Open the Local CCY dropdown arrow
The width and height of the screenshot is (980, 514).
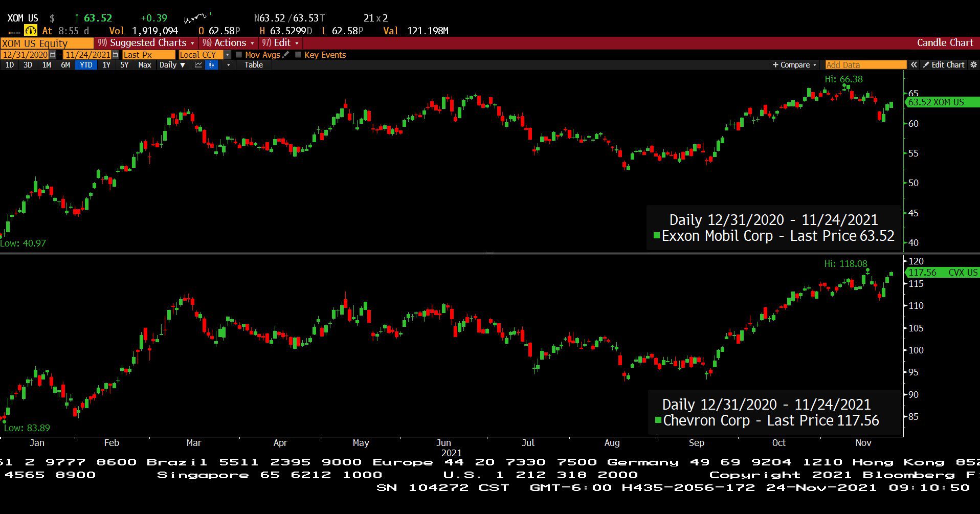pyautogui.click(x=228, y=55)
